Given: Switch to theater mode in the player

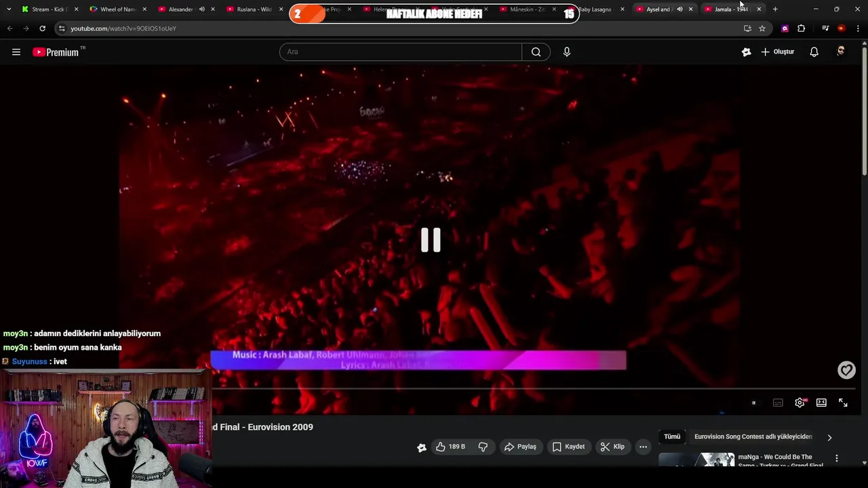Looking at the screenshot, I should (821, 403).
